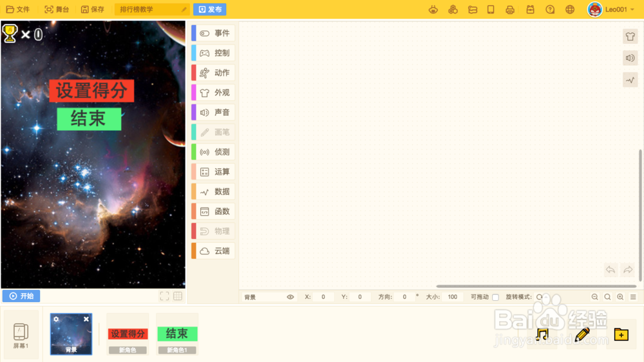Open the 事件 (Events) block category
Screen dimensions: 644x362
pos(213,33)
